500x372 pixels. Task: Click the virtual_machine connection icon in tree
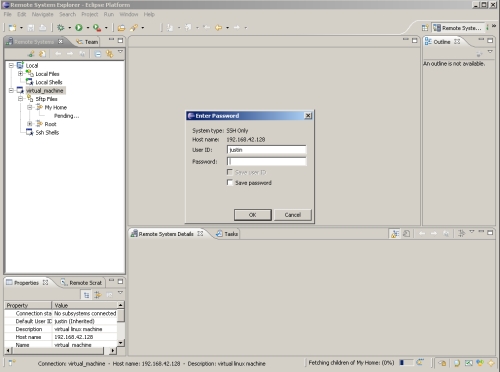[x=20, y=90]
